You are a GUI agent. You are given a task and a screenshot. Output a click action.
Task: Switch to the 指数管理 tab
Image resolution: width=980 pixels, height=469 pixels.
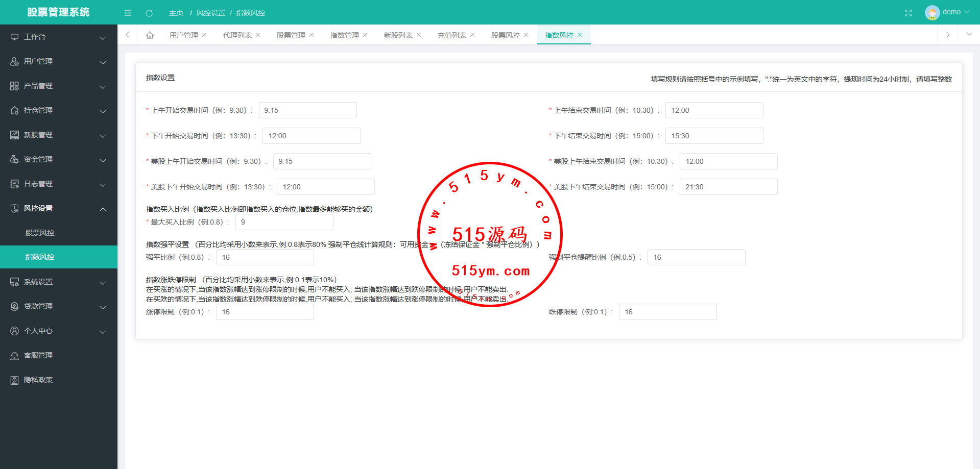(x=344, y=35)
